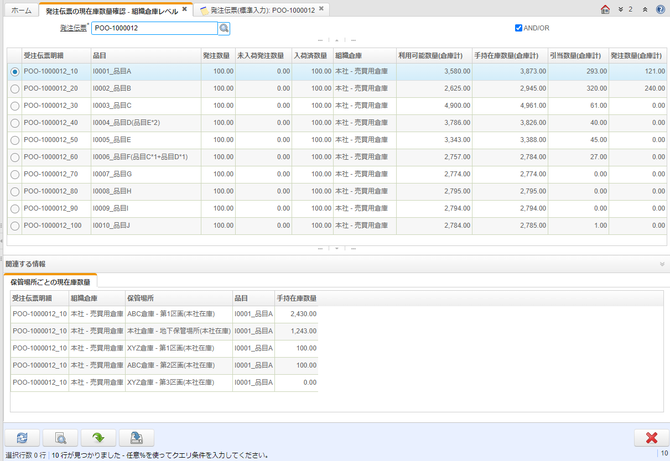Sort by 引当数量(倉庫計) column header
The image size is (670, 461).
(x=579, y=56)
